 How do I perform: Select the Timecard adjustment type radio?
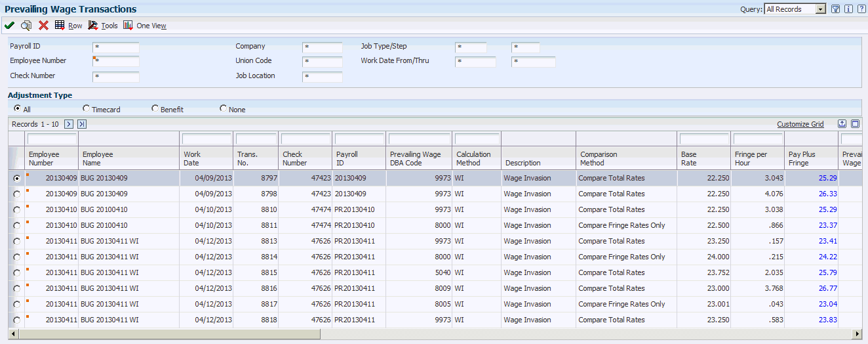[86, 108]
